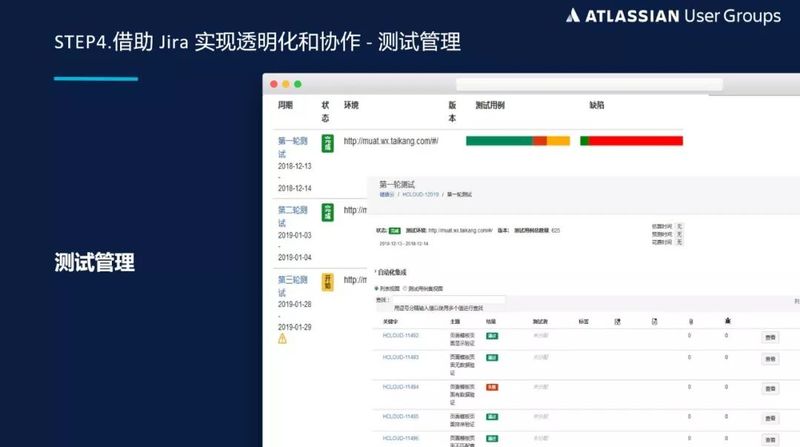
Task: Open the 第一轮测试 cycle link
Action: click(x=292, y=147)
